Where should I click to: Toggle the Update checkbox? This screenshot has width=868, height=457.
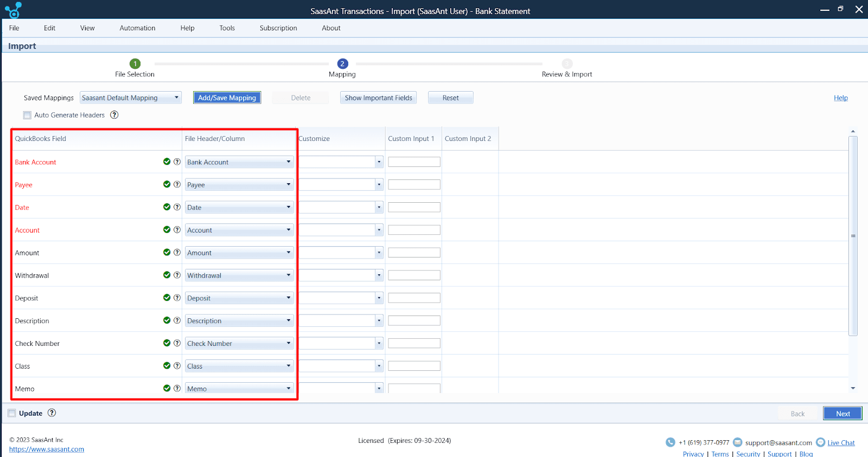[12, 413]
